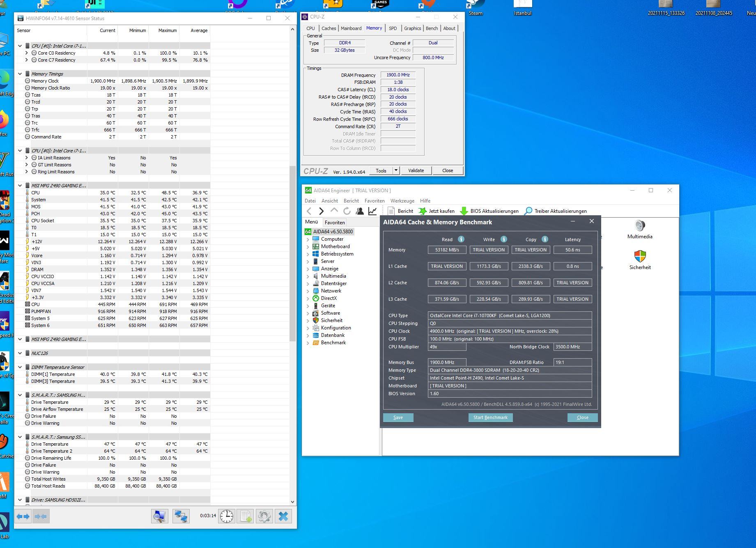Select Netzwerk item in AIDA64 tree

click(331, 291)
